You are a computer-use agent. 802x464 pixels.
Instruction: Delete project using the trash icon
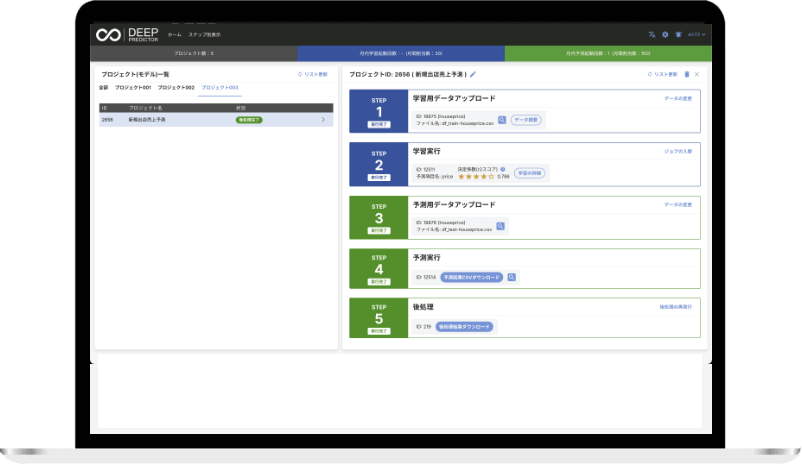[x=686, y=74]
